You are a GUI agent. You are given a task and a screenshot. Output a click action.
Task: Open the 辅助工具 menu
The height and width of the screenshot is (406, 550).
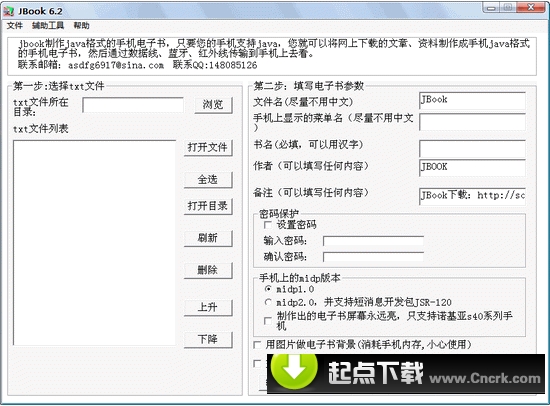click(48, 26)
